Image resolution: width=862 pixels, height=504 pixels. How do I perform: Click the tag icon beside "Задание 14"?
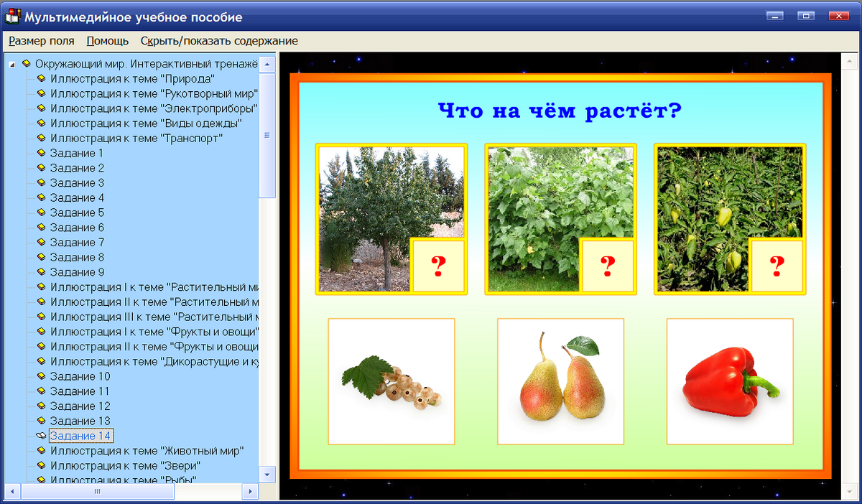[42, 436]
